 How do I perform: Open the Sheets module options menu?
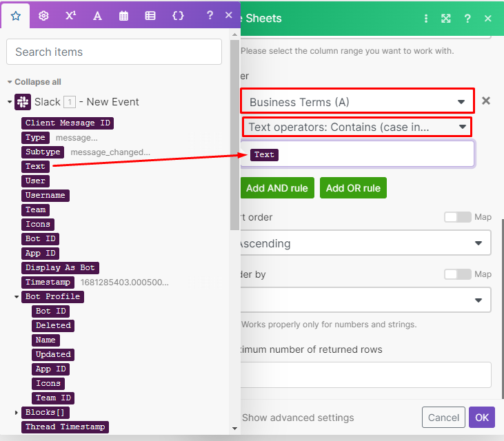(426, 19)
